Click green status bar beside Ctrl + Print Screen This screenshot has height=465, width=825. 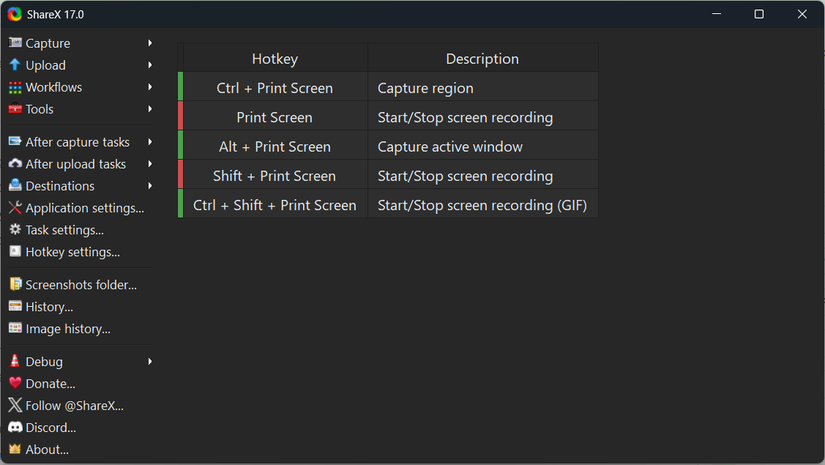tap(181, 88)
